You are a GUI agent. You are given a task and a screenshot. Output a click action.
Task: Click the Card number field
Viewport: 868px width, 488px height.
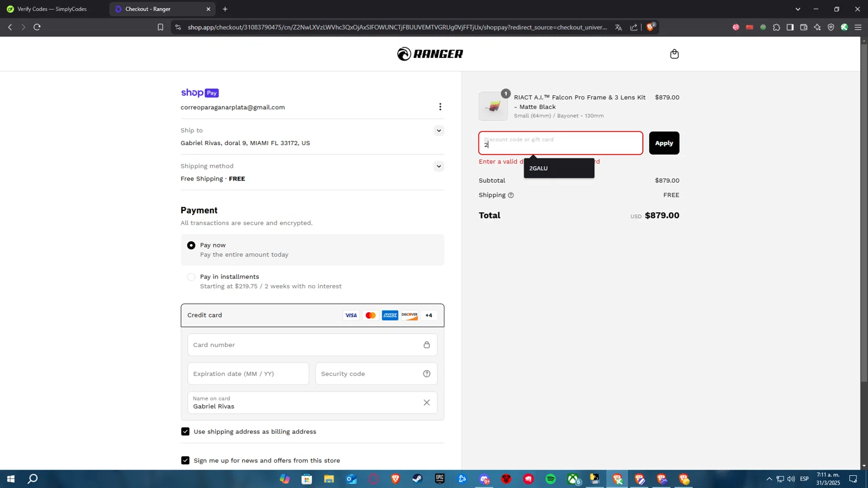[x=312, y=345]
